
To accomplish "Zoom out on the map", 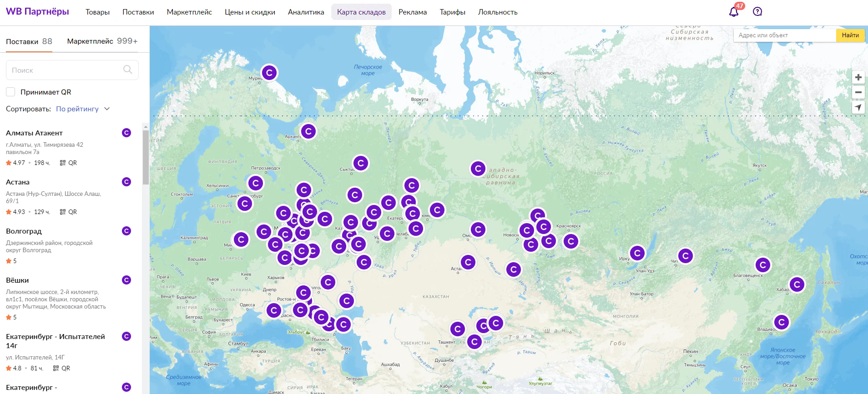I will (x=858, y=92).
